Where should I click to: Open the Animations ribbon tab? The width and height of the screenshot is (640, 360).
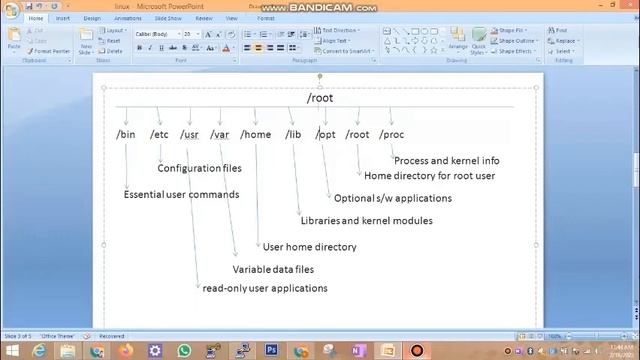pyautogui.click(x=128, y=18)
